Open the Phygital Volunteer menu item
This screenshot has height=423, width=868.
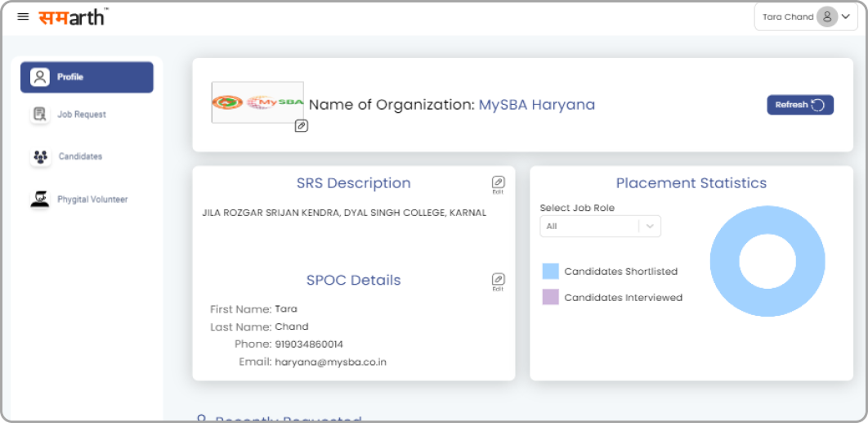(92, 199)
